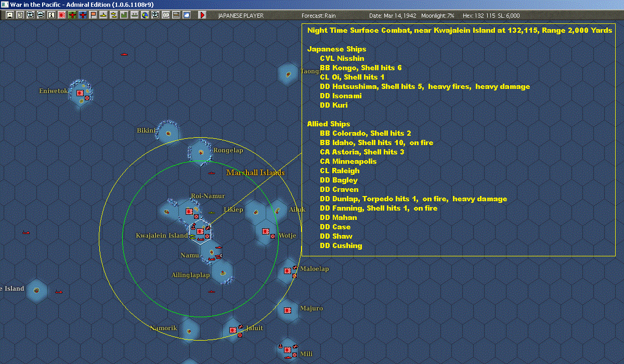The width and height of the screenshot is (624, 364).
Task: Open the OP toolbar button
Action: point(165,15)
